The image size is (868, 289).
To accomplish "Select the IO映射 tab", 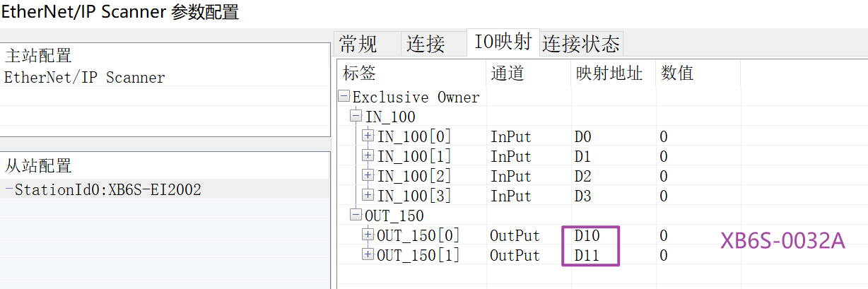I will click(503, 42).
